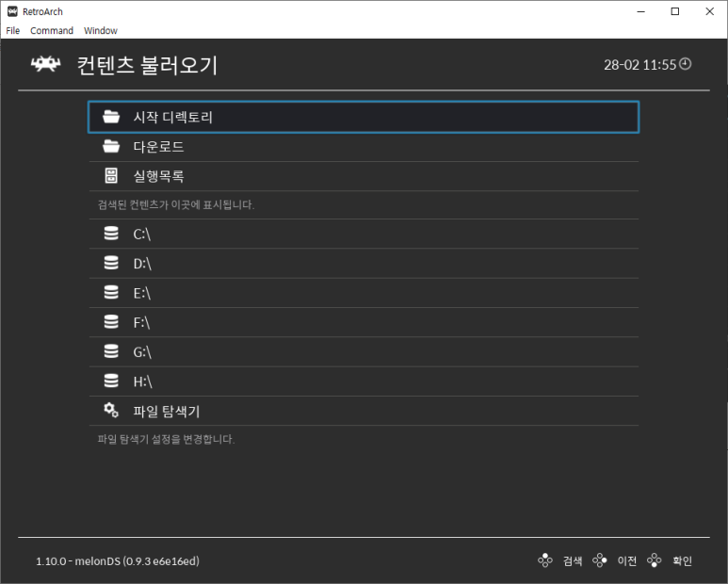The height and width of the screenshot is (584, 728).
Task: Minimize the RetroArch window
Action: click(641, 11)
